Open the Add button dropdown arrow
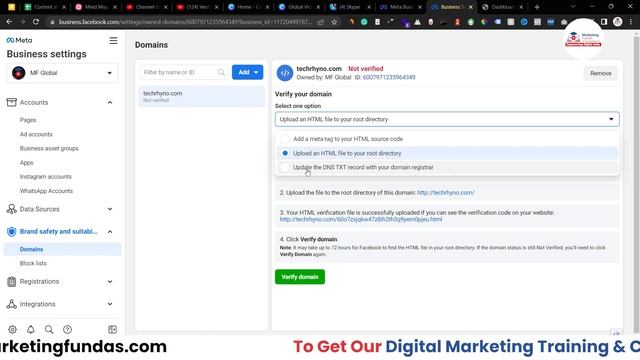The width and height of the screenshot is (640, 360). tap(256, 72)
